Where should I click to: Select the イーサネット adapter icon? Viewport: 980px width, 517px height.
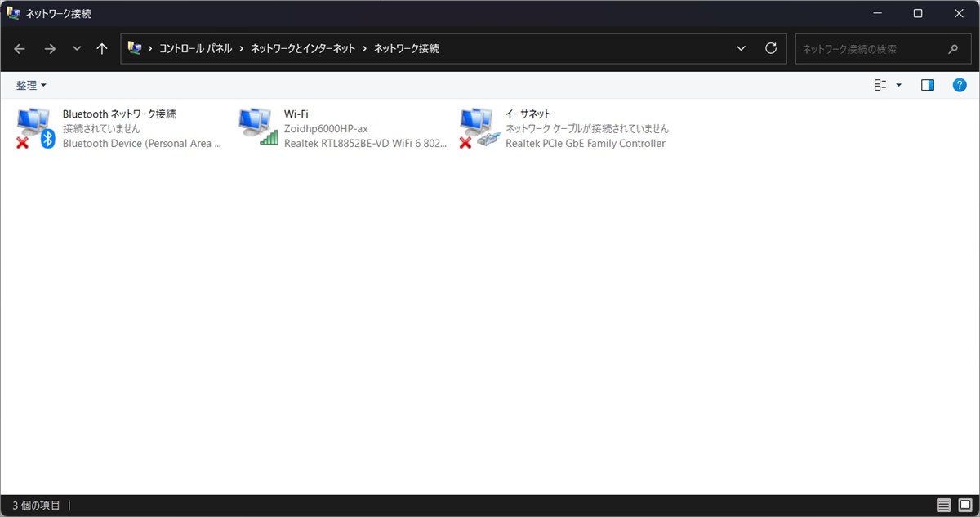479,128
